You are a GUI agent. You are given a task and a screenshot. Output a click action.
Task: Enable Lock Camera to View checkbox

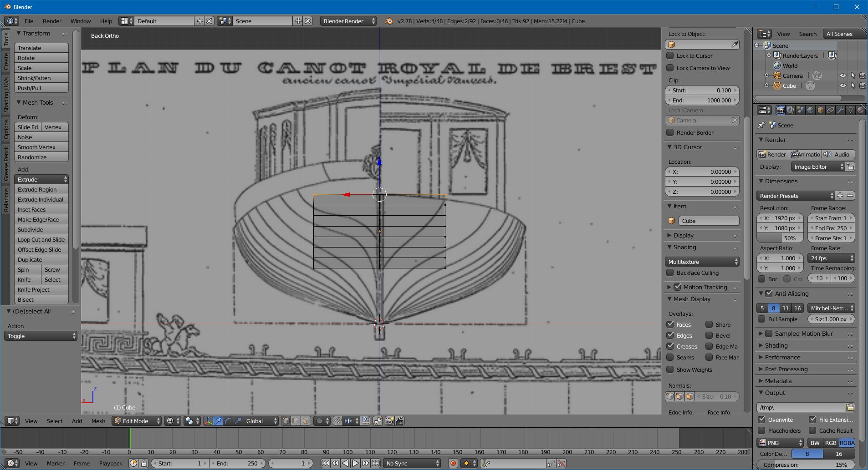(670, 68)
